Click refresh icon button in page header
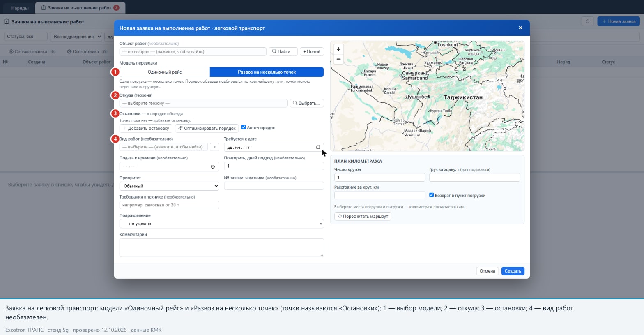The width and height of the screenshot is (644, 335). 587,21
